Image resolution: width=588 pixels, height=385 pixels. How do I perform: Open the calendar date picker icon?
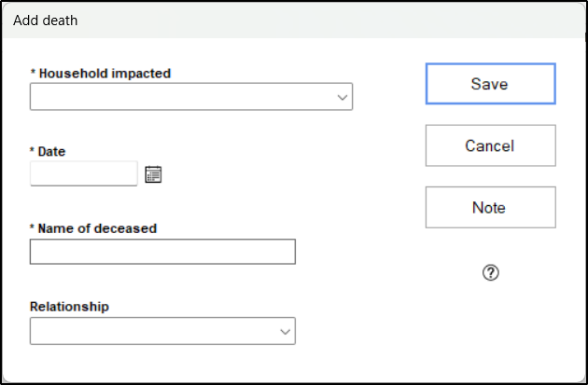click(154, 174)
